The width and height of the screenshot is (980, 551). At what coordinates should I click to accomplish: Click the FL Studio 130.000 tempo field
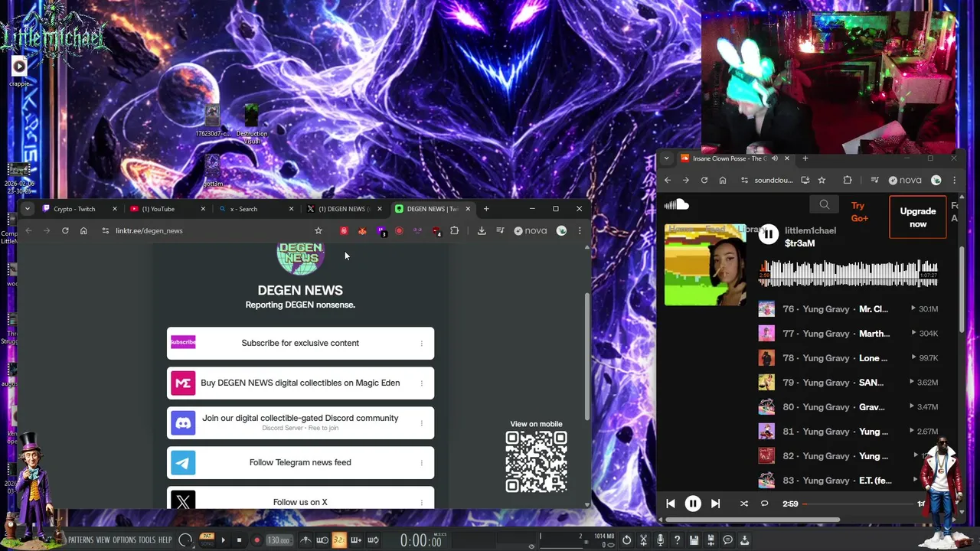point(279,540)
